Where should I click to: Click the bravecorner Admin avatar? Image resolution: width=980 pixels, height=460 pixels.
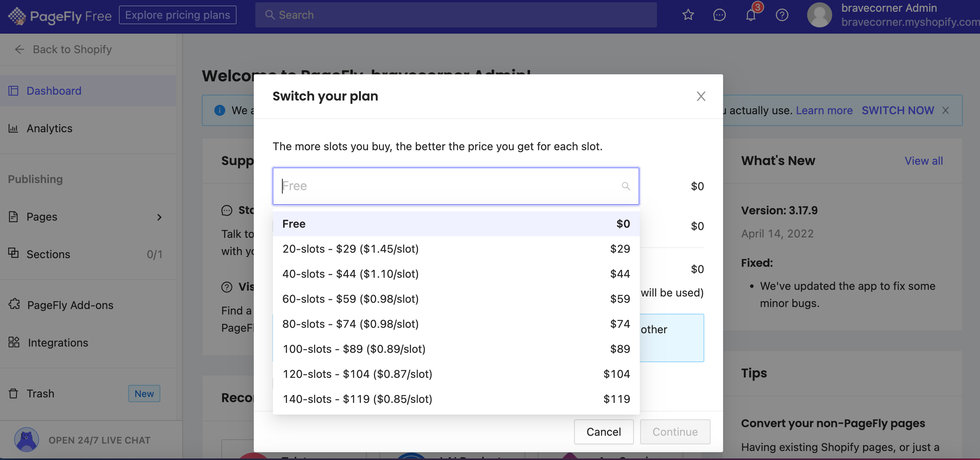coord(820,15)
